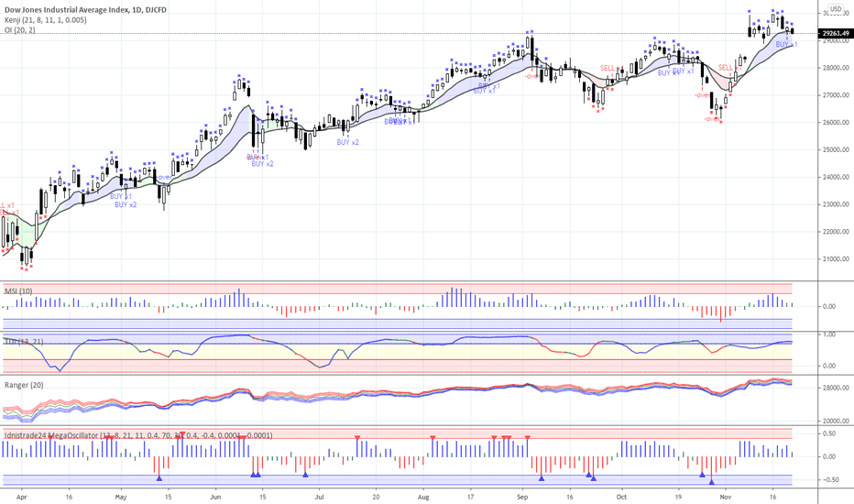
Task: Click the 25000.00 price axis value
Action: click(x=836, y=150)
